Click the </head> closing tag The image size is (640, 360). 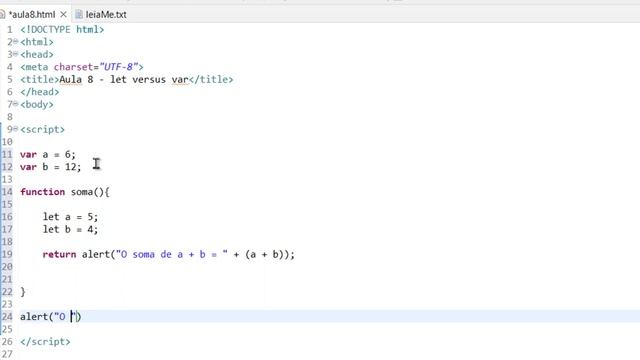click(x=40, y=92)
